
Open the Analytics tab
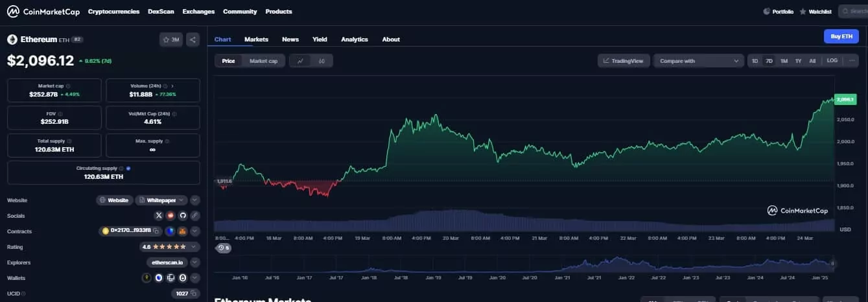click(x=355, y=40)
